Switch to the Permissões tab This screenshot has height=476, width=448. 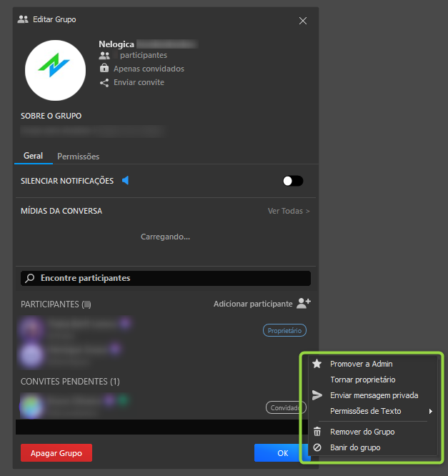tap(79, 157)
